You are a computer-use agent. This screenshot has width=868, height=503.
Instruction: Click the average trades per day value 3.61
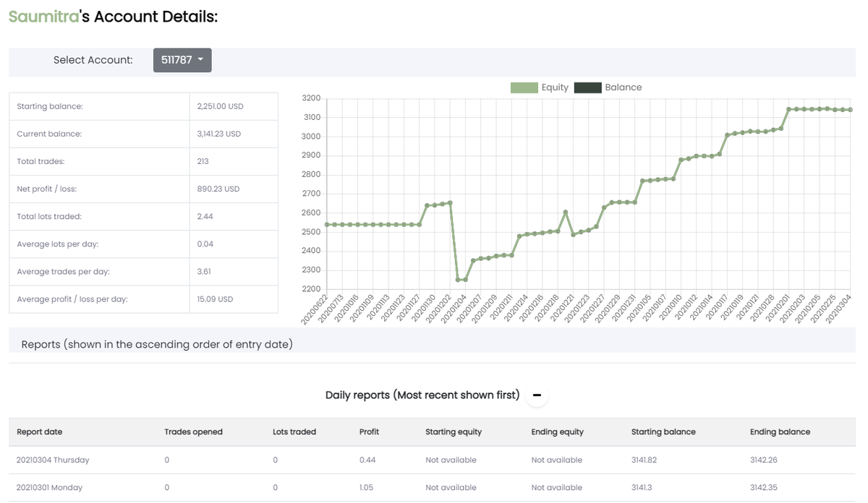204,271
